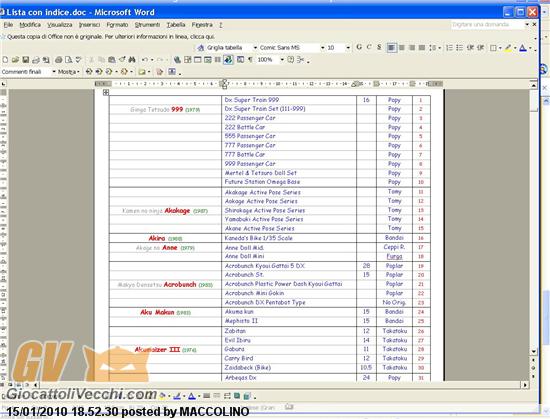Click the Reject Change icon
This screenshot has height=419, width=550.
point(124,72)
